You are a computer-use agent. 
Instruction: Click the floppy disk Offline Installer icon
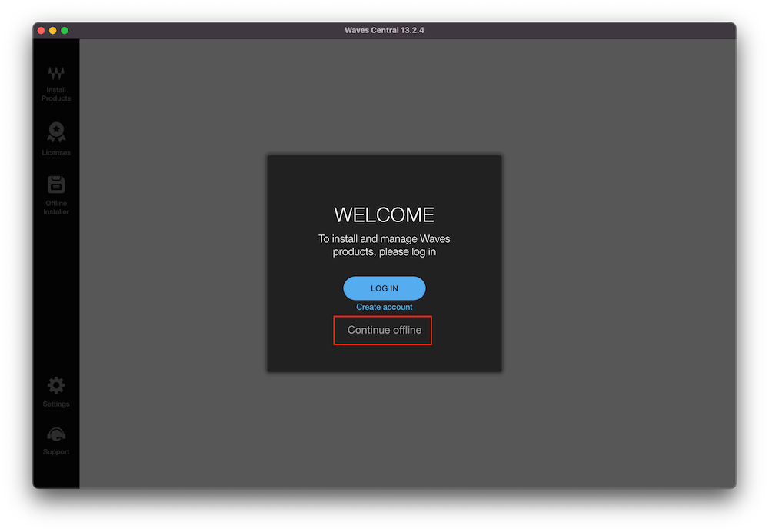tap(56, 185)
